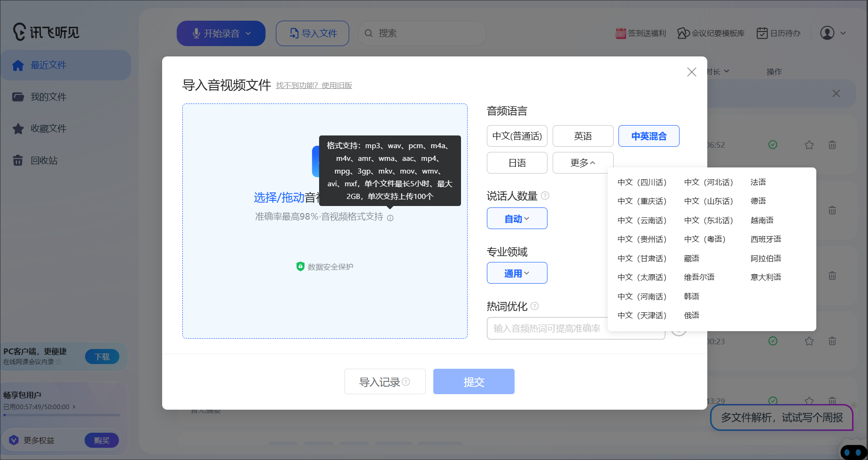Image resolution: width=868 pixels, height=460 pixels.
Task: Choose 法语 from list
Action: click(x=759, y=182)
